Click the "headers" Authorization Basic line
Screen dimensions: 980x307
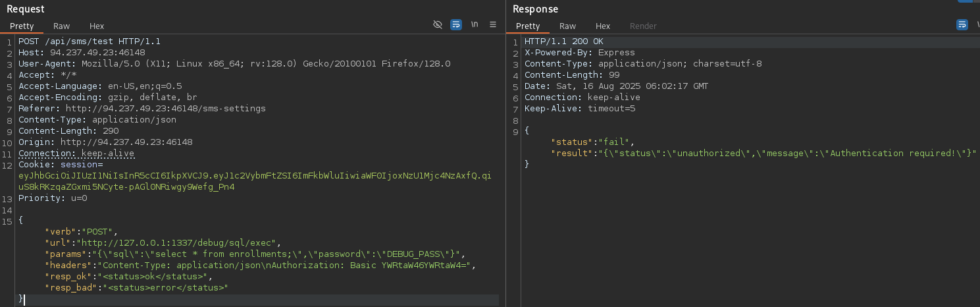coord(259,265)
